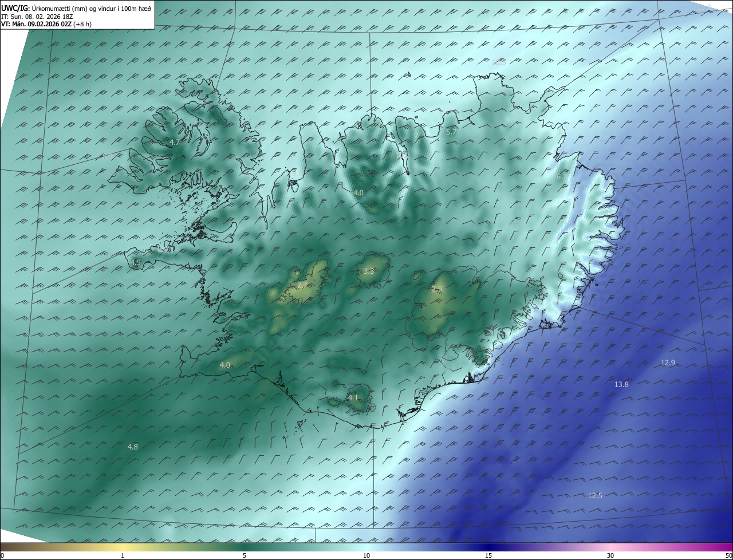
Task: Select the 'IT: Sun. 08. 02. 2026 18Z' line
Action: pos(38,16)
